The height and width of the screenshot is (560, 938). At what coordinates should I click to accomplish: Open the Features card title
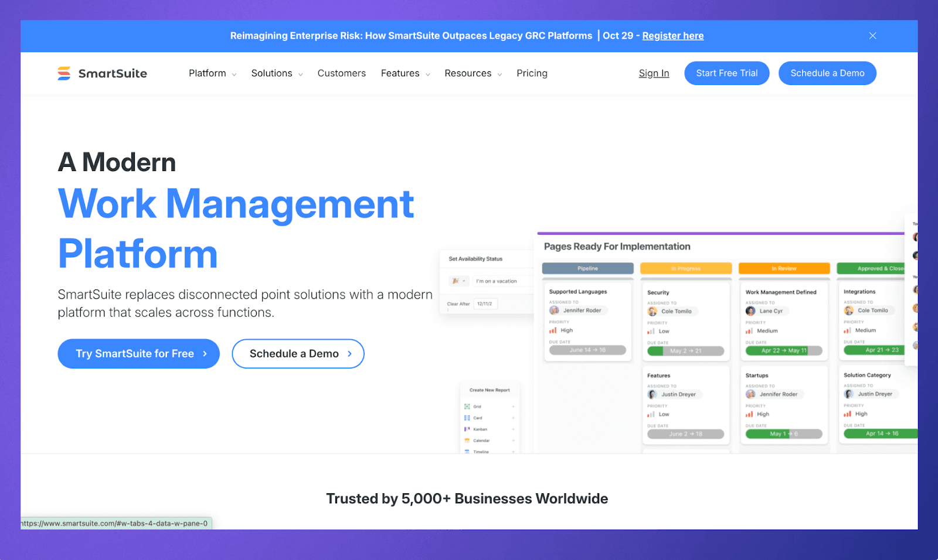pyautogui.click(x=658, y=375)
